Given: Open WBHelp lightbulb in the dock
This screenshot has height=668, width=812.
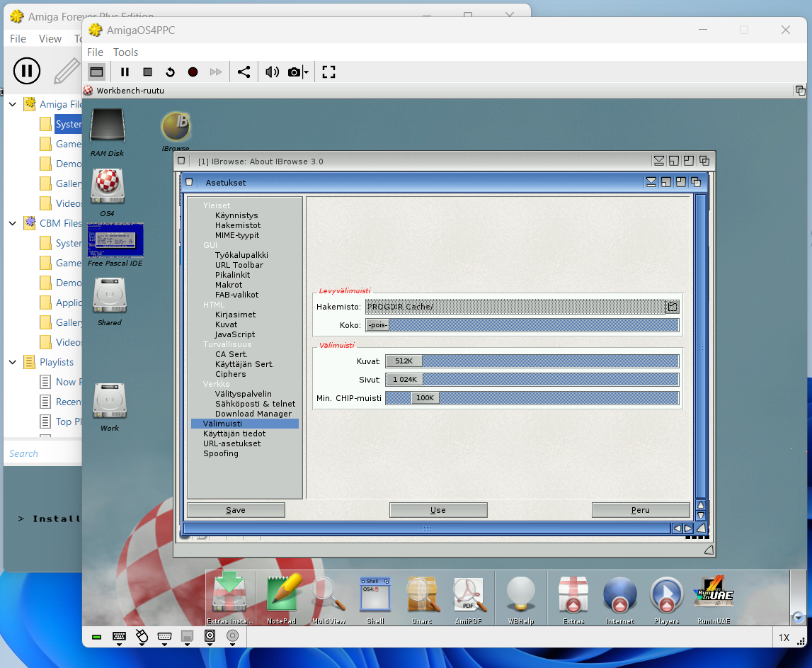Looking at the screenshot, I should 521,599.
